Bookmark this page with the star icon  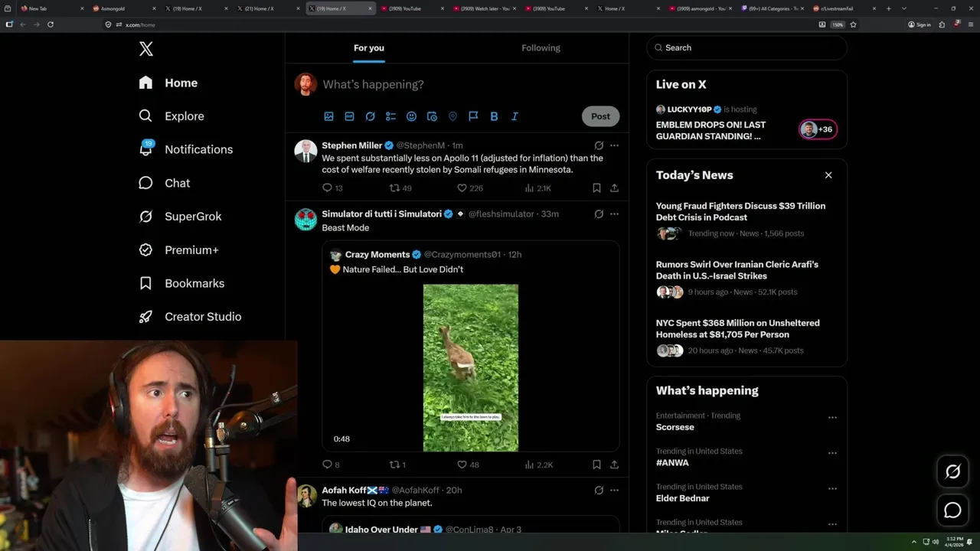[853, 24]
